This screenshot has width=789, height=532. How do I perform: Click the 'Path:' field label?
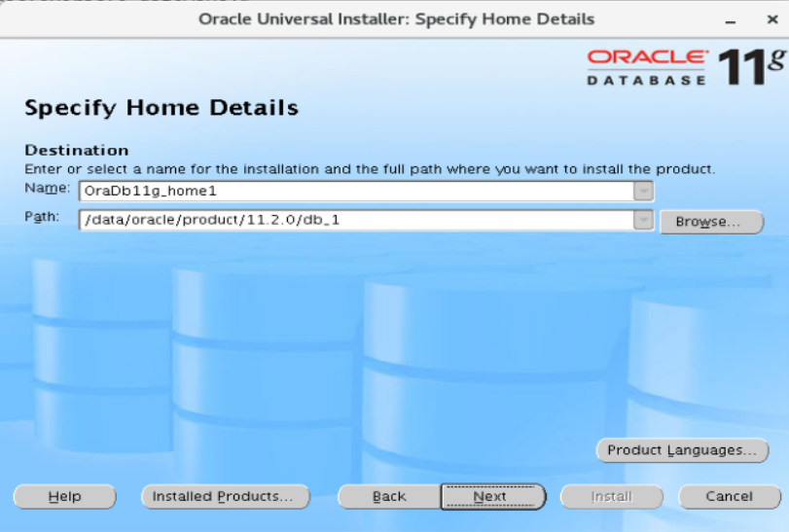(42, 217)
